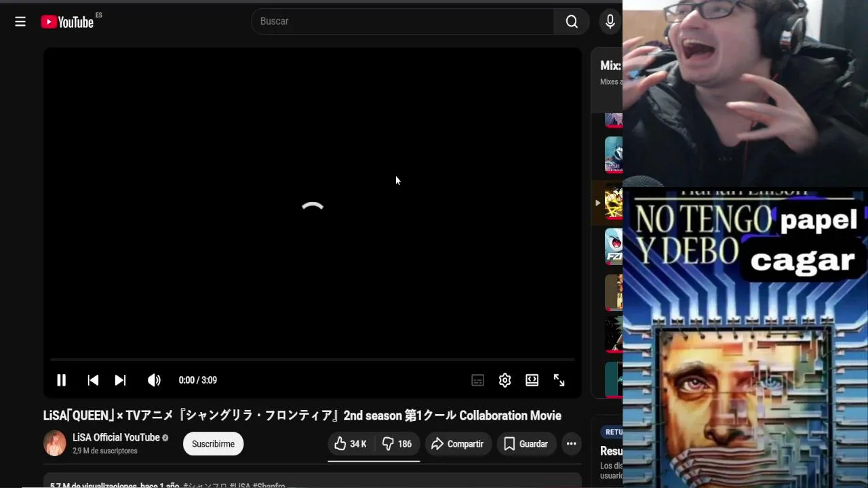This screenshot has width=868, height=488.
Task: Toggle subtitles captions button
Action: tap(477, 380)
